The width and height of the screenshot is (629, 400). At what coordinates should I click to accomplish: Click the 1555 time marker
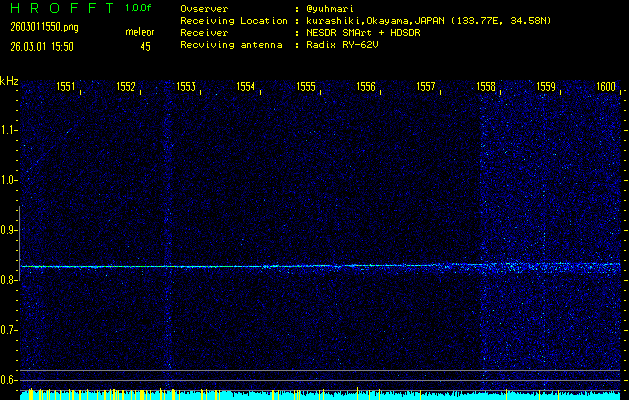click(306, 87)
